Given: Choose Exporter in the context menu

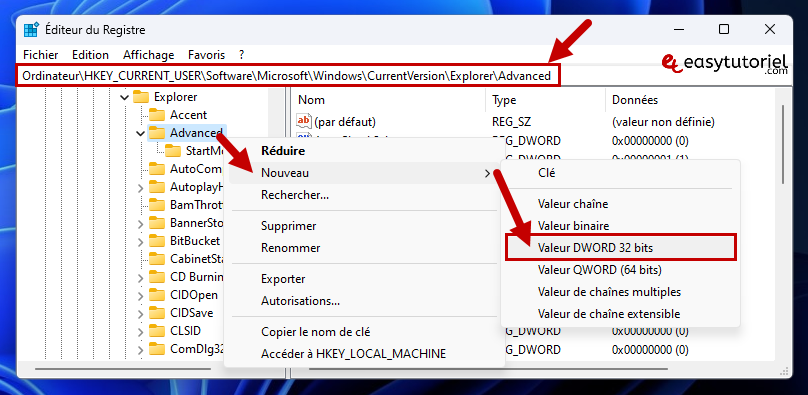Looking at the screenshot, I should tap(364, 279).
